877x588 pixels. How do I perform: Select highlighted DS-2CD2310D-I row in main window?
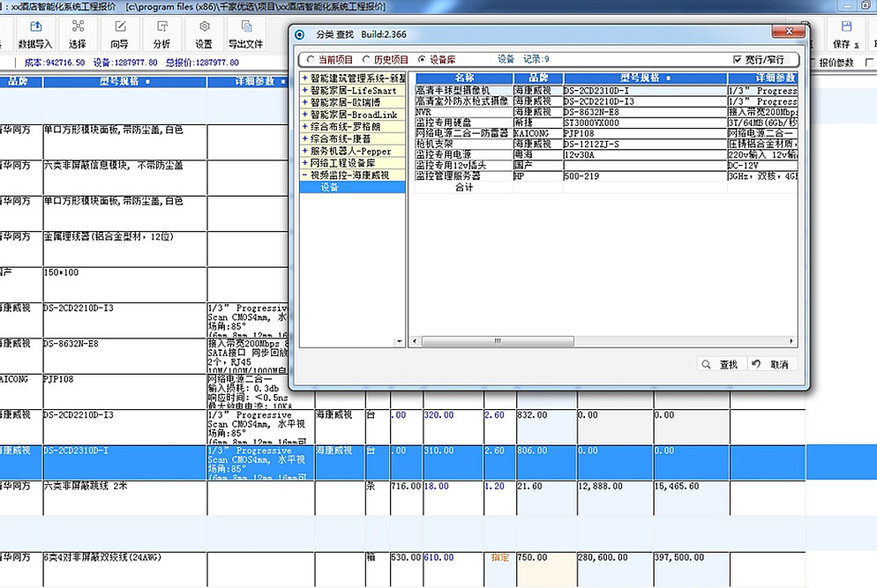pyautogui.click(x=402, y=462)
